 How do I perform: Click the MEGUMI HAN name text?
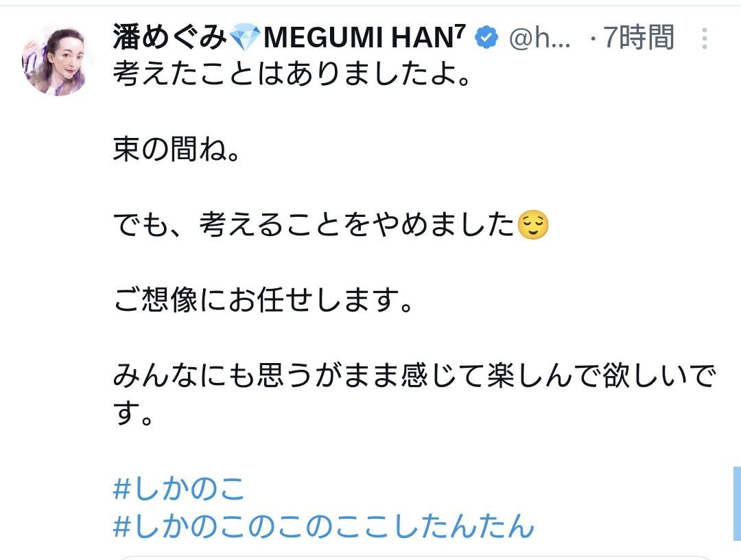[359, 38]
